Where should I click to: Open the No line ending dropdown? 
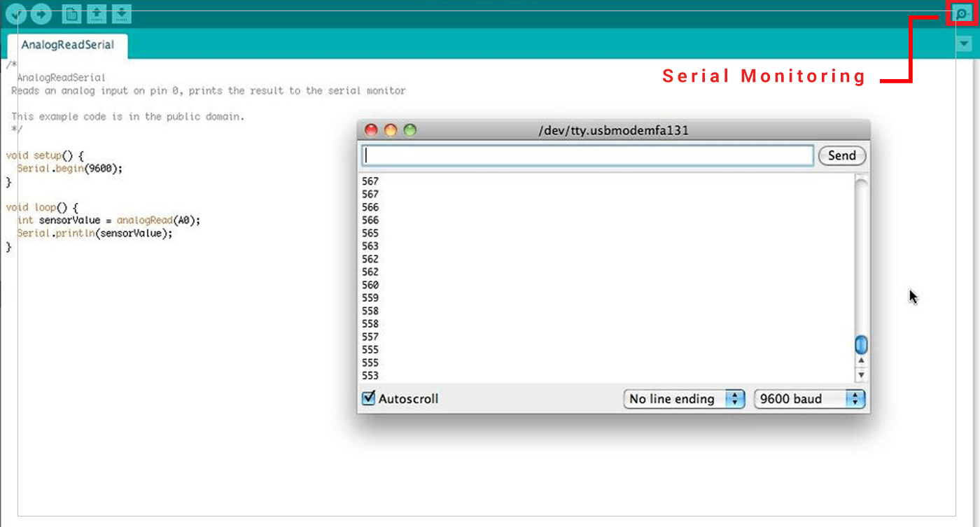click(x=684, y=399)
